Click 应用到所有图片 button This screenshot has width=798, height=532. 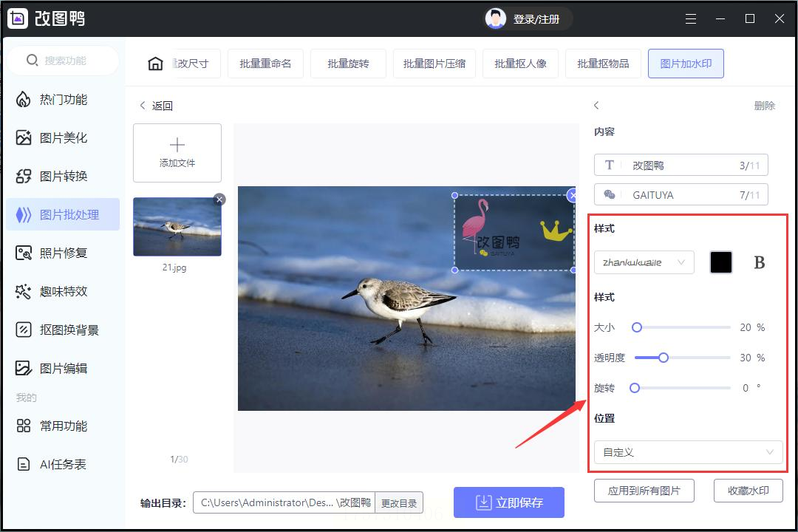coord(644,491)
